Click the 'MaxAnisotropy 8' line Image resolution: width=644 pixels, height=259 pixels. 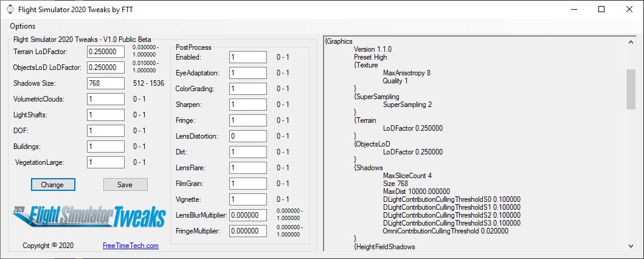click(407, 73)
